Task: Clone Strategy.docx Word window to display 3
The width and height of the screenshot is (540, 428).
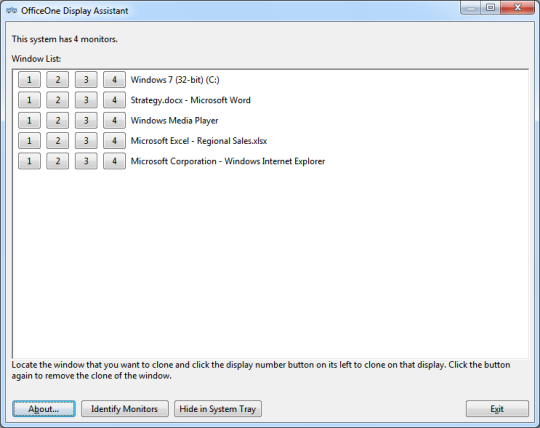Action: pyautogui.click(x=86, y=100)
